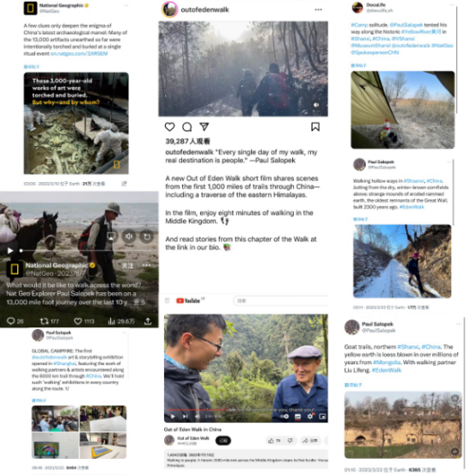Retweet the National Geographic Paul Salopek video
Screen dimensions: 476x476
point(45,320)
